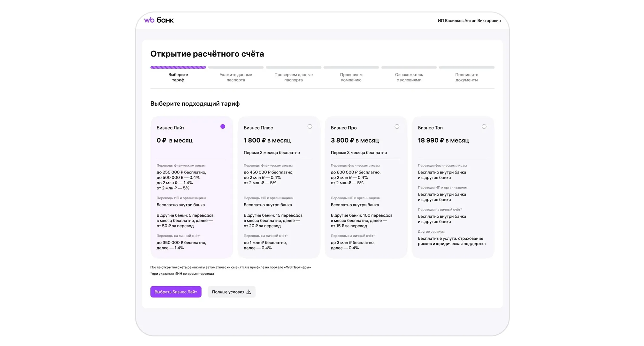The image size is (644, 346).
Task: Click the download icon beside Полные условия
Action: (x=249, y=292)
